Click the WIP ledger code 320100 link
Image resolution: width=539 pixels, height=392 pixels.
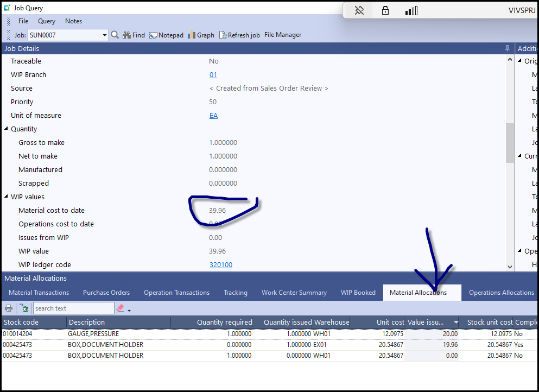[220, 265]
